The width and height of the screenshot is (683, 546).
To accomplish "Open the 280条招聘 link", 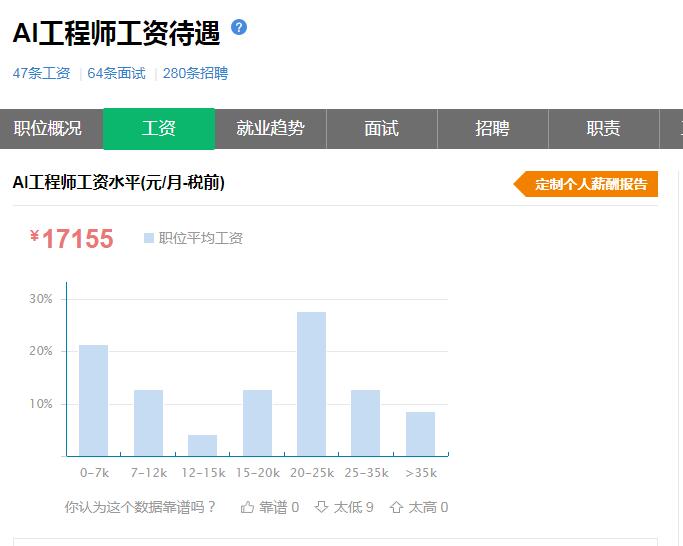I will pos(196,73).
